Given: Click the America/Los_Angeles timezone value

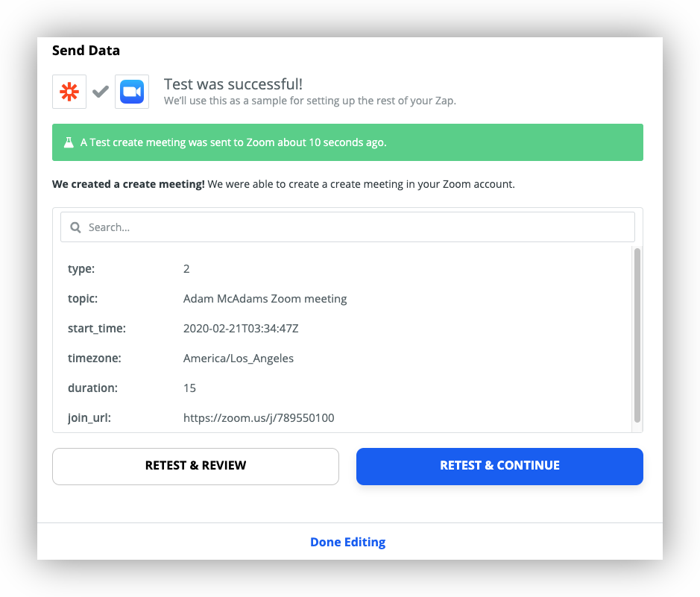Looking at the screenshot, I should point(239,358).
